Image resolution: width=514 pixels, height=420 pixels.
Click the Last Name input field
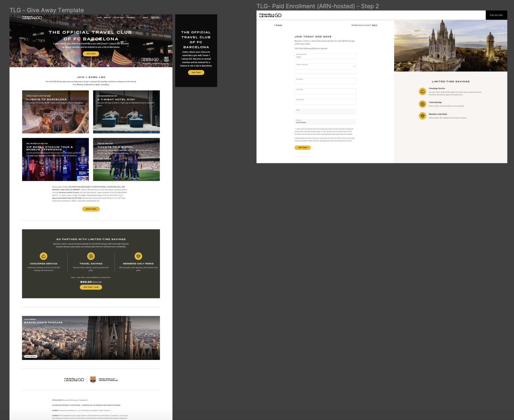(325, 91)
